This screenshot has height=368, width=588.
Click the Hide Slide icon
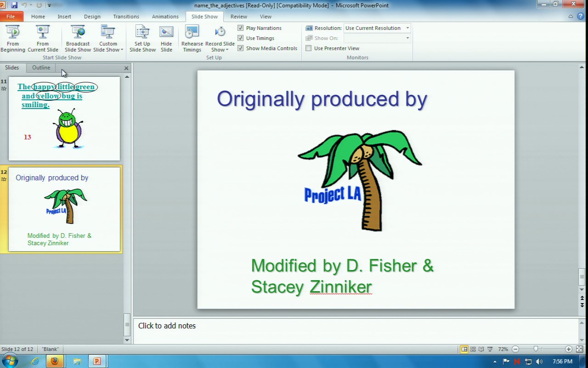166,38
